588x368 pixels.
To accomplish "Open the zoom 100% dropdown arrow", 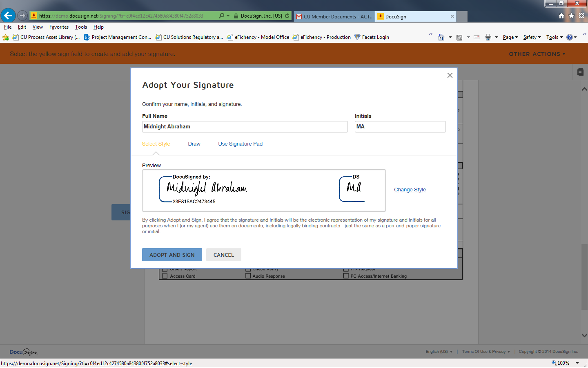I will pos(577,363).
